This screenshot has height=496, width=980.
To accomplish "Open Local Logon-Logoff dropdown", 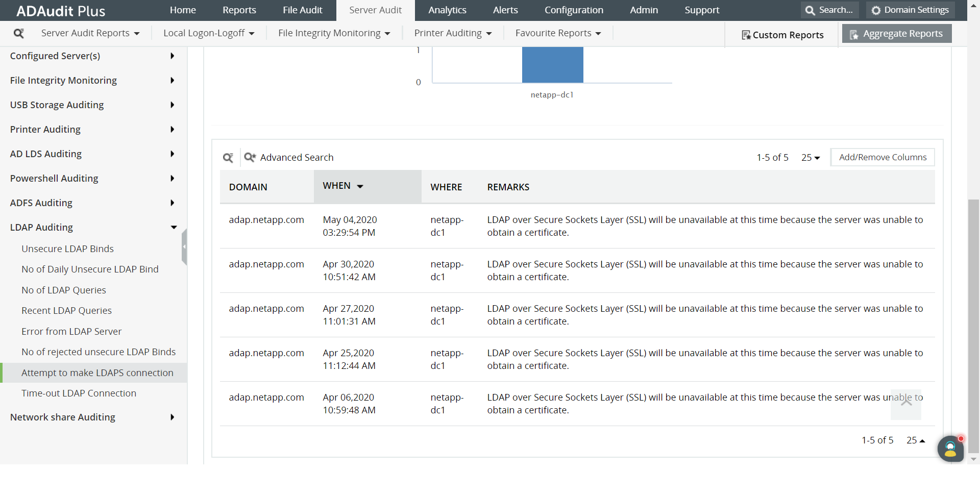I will coord(209,33).
